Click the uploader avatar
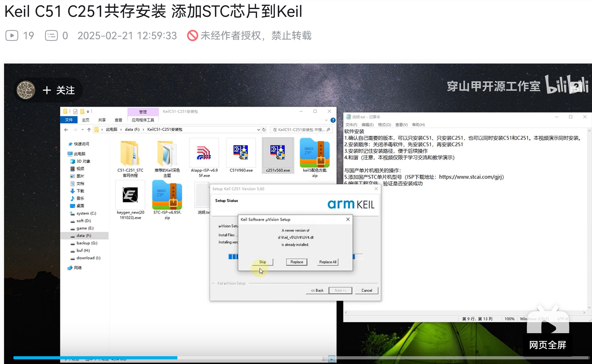This screenshot has width=592, height=364. click(x=26, y=90)
